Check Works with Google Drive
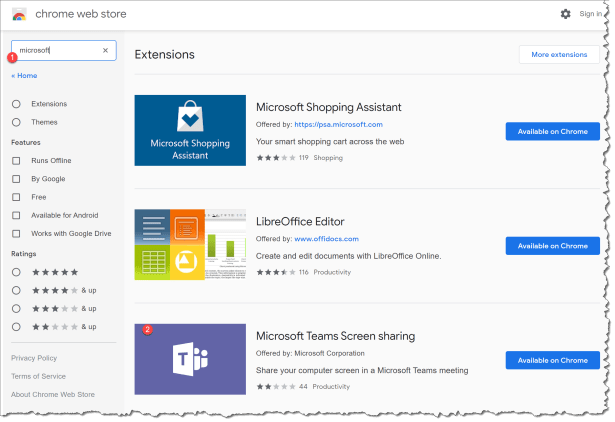This screenshot has height=422, width=615. point(16,234)
